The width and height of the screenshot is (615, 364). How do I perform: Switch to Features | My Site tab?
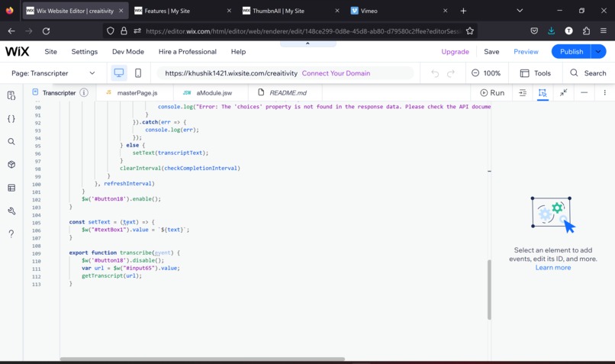click(182, 11)
